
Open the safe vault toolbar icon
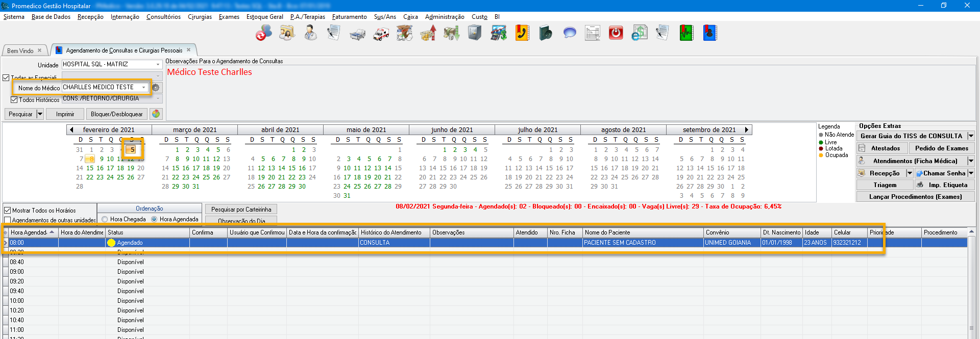475,34
